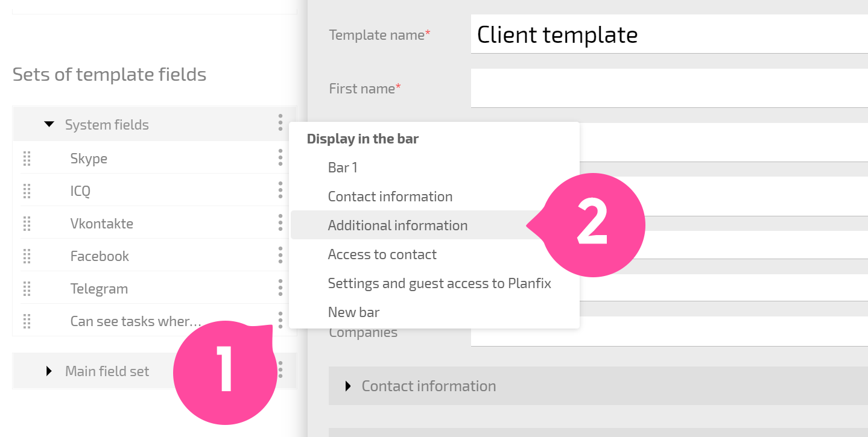Expand the Main field set
Image resolution: width=868 pixels, height=437 pixels.
49,371
